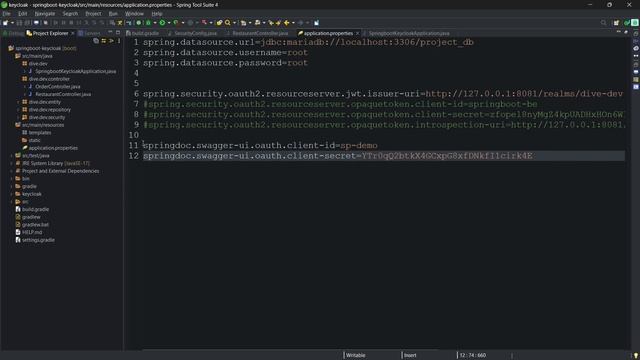Open the File menu
Screen dimensions: 640x360
7,13
